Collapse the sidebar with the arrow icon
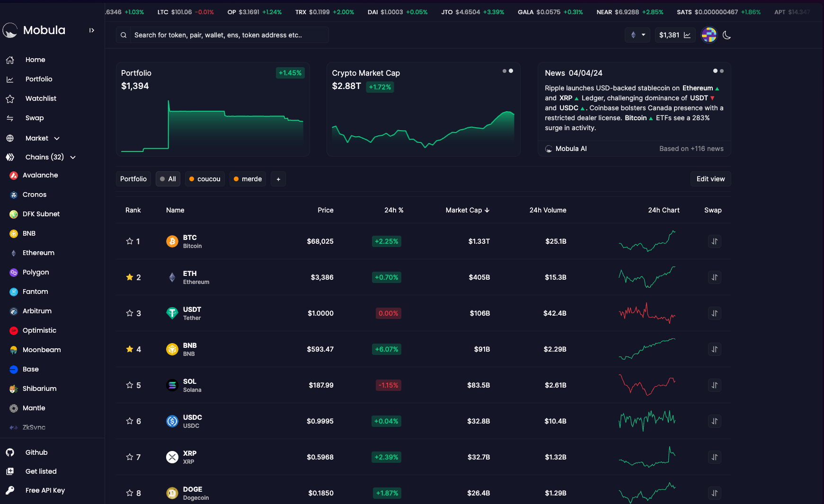 [92, 30]
